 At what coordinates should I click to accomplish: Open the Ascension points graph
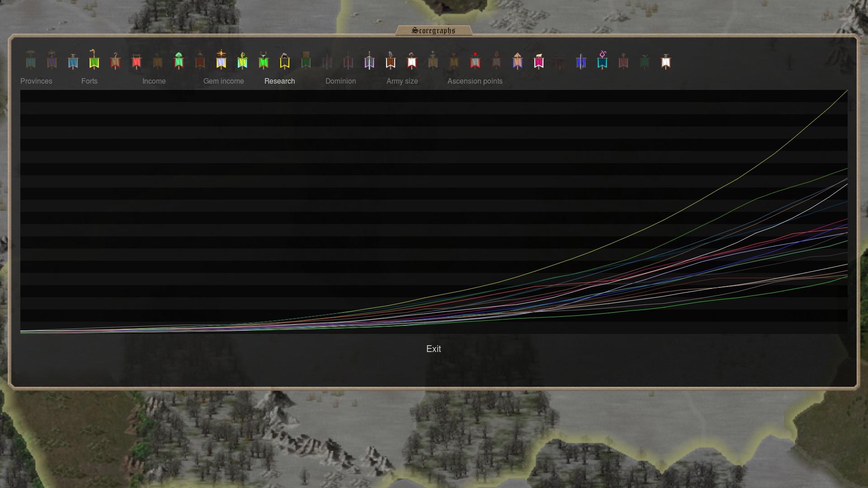point(475,81)
